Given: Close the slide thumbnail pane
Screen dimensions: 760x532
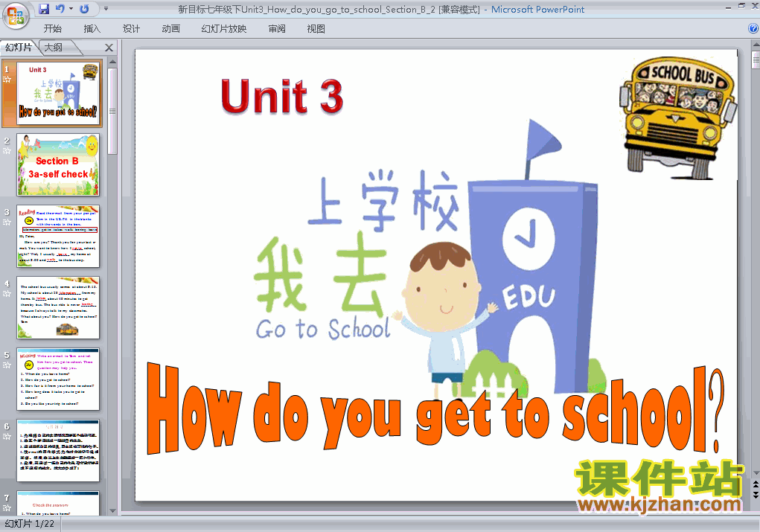Looking at the screenshot, I should tap(109, 48).
